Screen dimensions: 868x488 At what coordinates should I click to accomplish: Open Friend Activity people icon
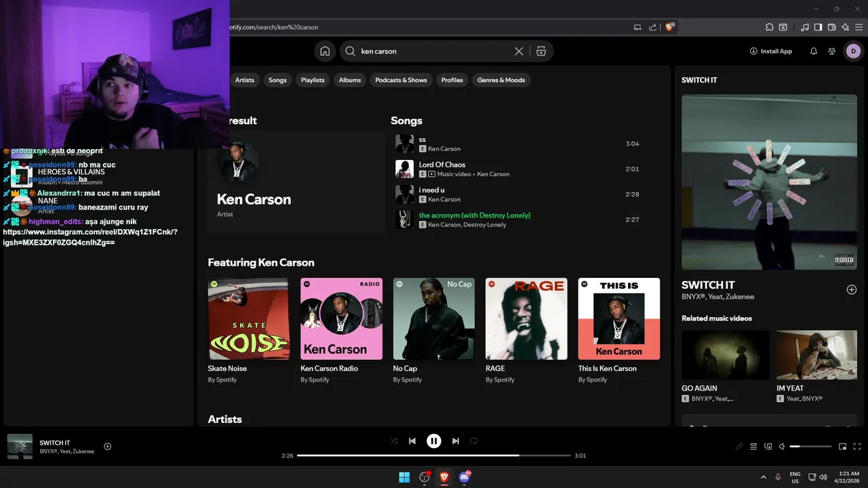(x=832, y=51)
